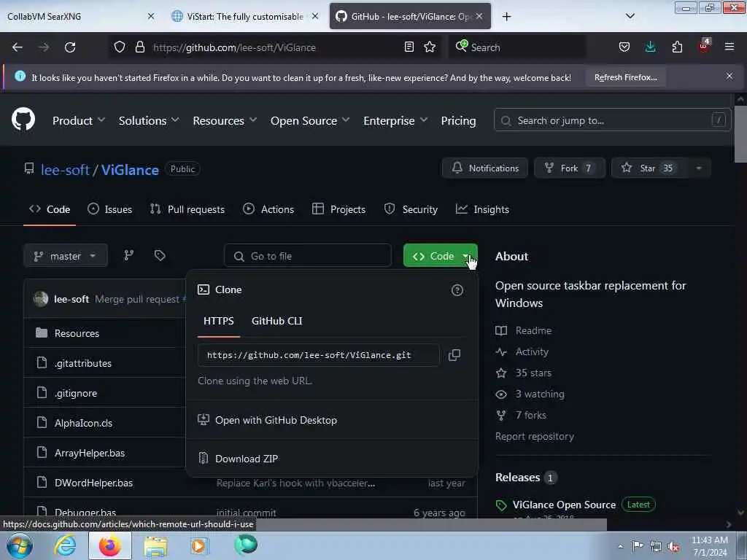Expand Open Source dropdown
This screenshot has height=560, width=747.
(x=309, y=120)
